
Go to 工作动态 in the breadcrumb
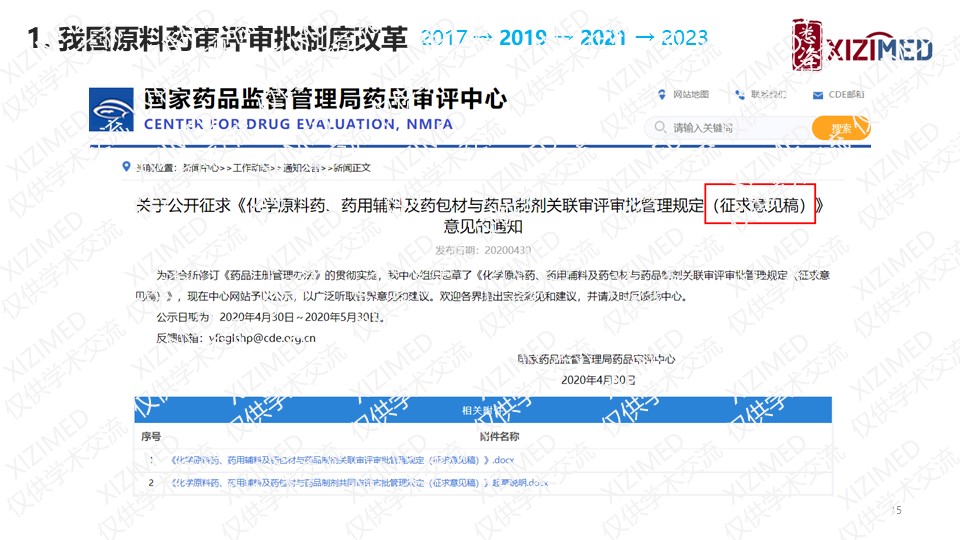(250, 166)
